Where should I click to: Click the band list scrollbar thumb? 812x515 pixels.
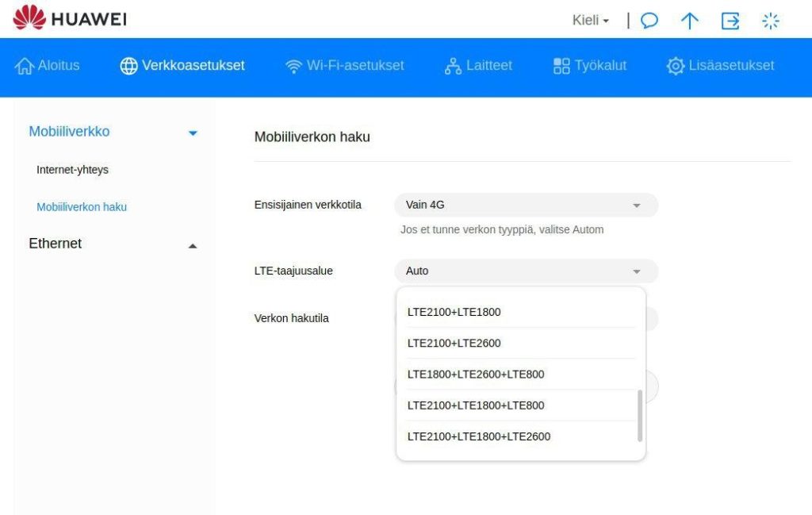pos(640,415)
